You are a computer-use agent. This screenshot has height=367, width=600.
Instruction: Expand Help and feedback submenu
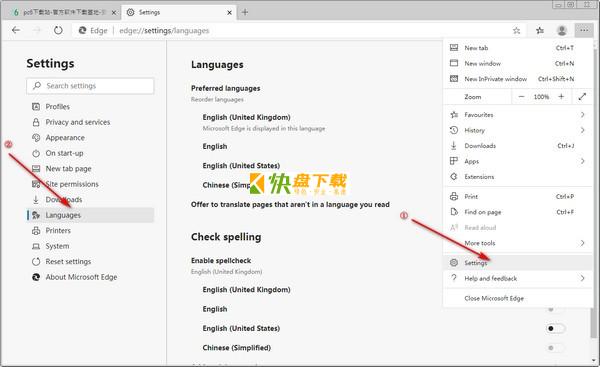tap(517, 278)
